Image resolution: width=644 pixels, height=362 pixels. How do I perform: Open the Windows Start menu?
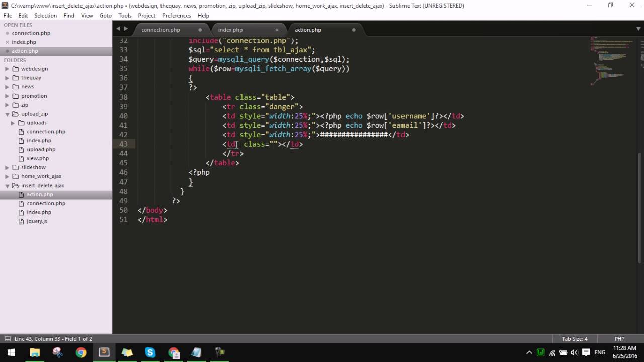(11, 352)
